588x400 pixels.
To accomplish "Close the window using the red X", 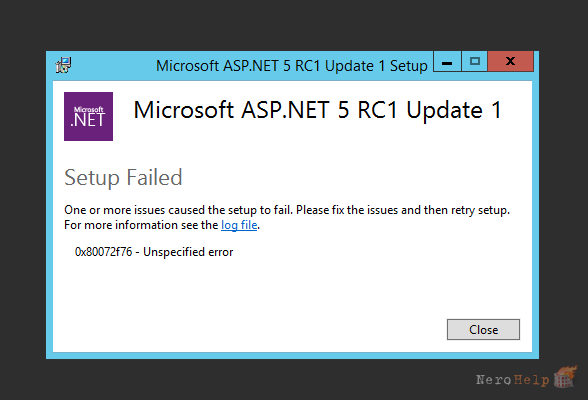I will coord(510,61).
